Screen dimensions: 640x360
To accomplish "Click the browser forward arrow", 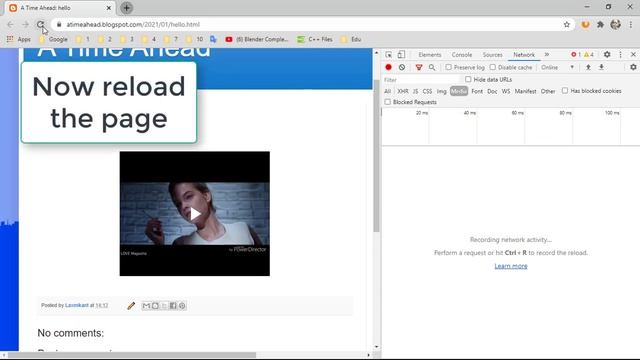I will tap(25, 24).
